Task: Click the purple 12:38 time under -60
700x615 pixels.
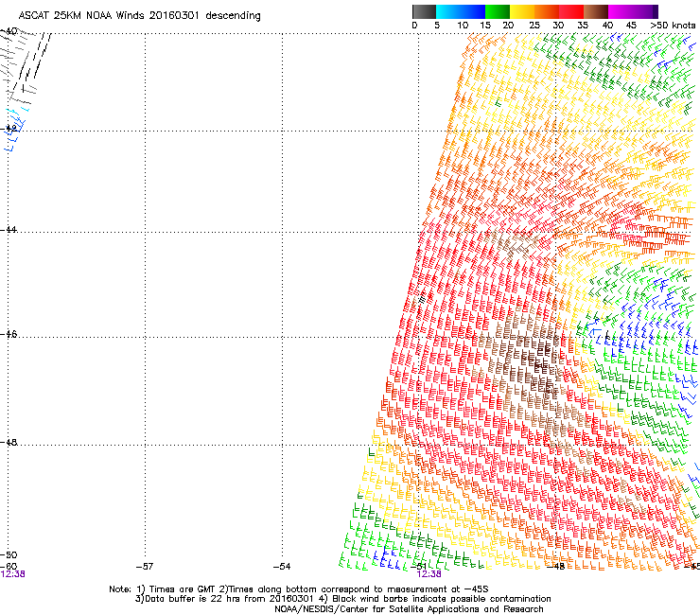Action: click(x=12, y=574)
